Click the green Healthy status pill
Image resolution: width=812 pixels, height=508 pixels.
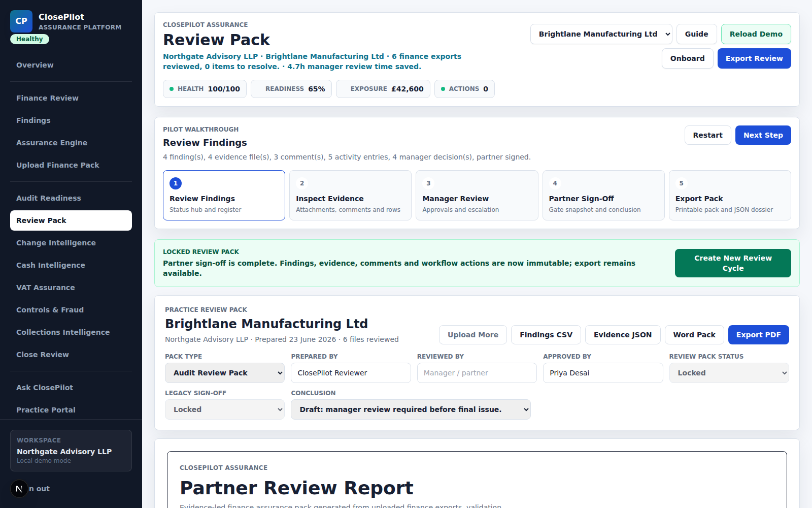point(29,39)
